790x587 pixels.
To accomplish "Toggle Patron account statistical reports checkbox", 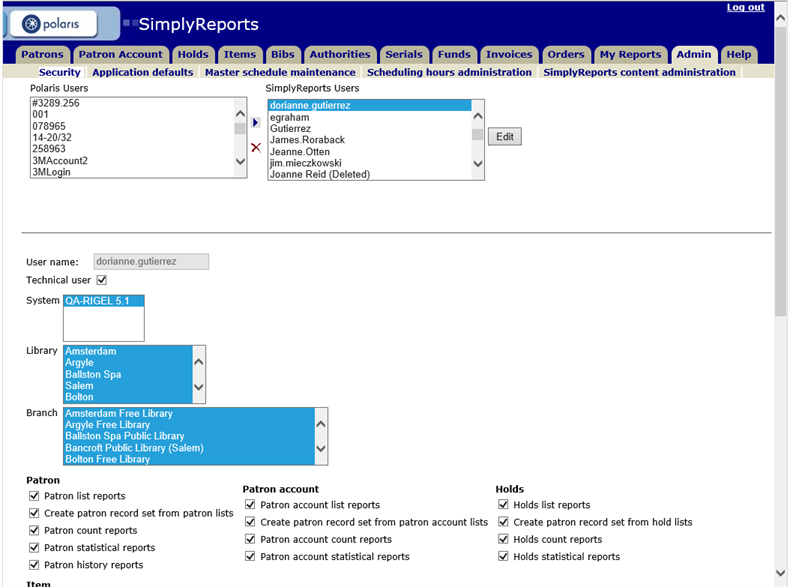I will (x=250, y=556).
